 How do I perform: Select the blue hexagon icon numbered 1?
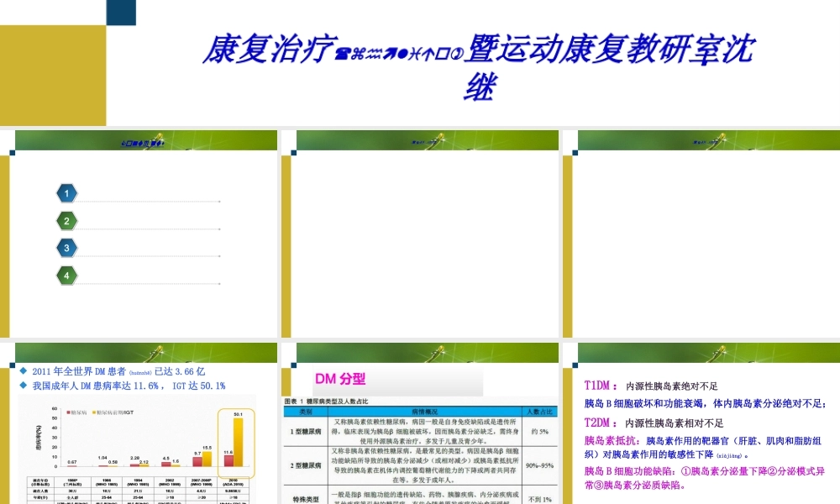[x=66, y=193]
